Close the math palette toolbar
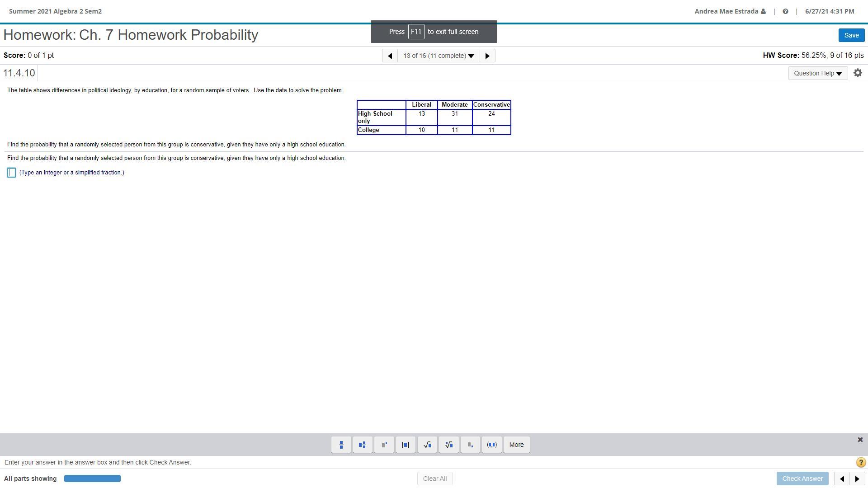 point(860,440)
